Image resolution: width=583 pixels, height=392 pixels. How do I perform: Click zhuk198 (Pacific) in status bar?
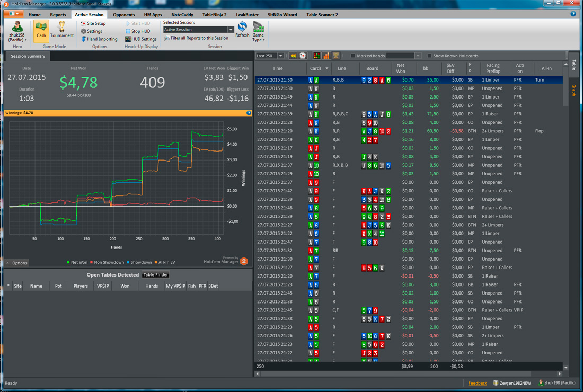click(x=556, y=382)
